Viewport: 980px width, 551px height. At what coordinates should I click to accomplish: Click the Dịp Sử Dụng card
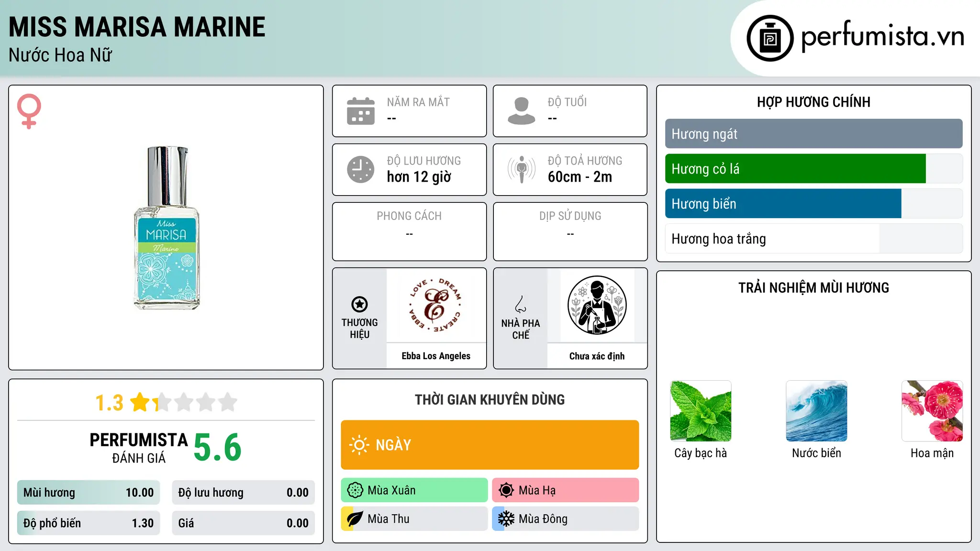570,231
